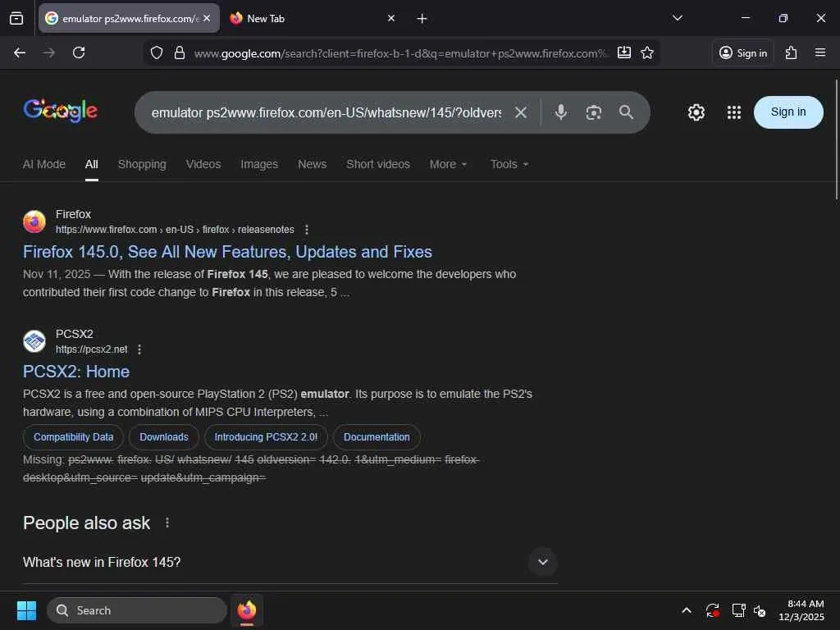Switch to Videos results
The height and width of the screenshot is (630, 840).
[x=203, y=164]
